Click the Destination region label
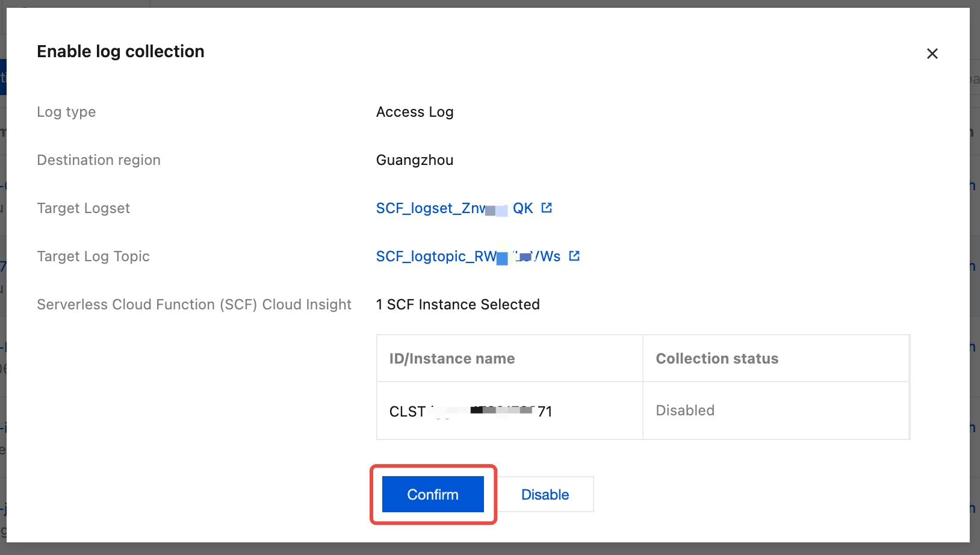This screenshot has width=980, height=555. (x=99, y=160)
